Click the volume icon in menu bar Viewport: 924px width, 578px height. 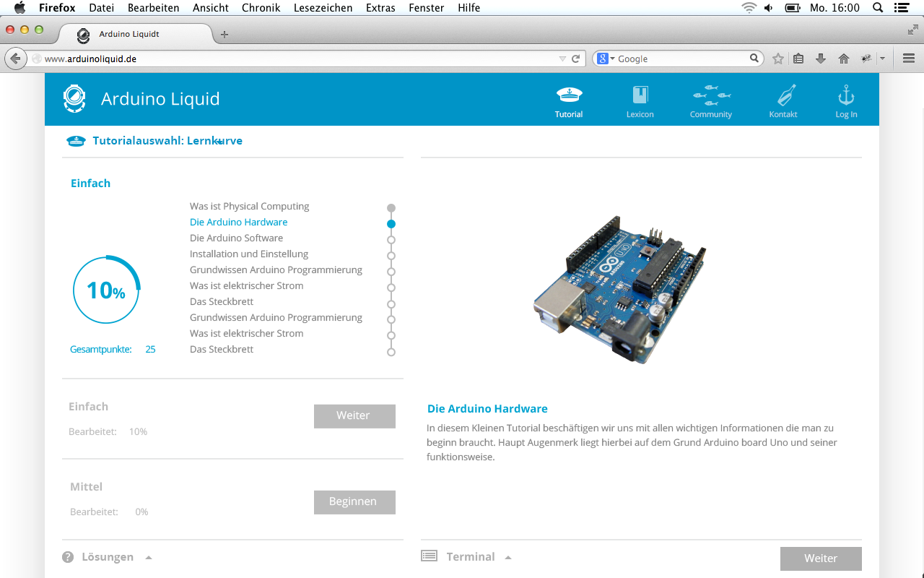coord(769,8)
